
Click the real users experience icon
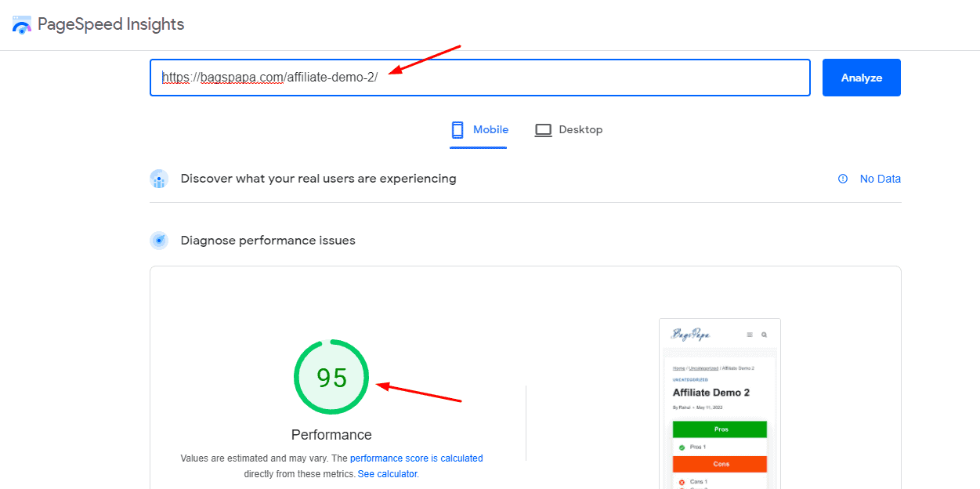159,179
